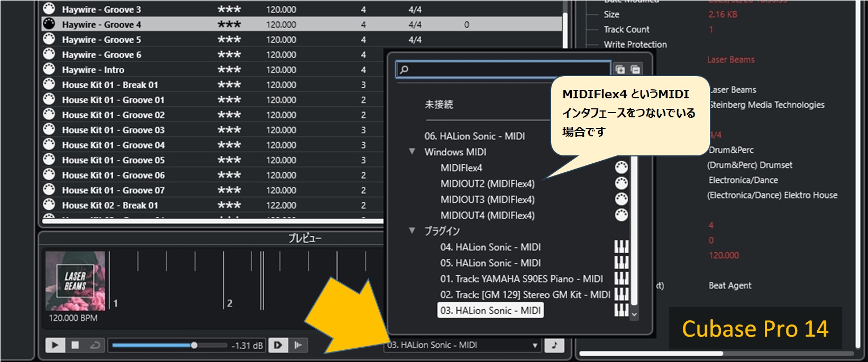Collapse the プラグイン tree group
The width and height of the screenshot is (868, 362).
(412, 230)
